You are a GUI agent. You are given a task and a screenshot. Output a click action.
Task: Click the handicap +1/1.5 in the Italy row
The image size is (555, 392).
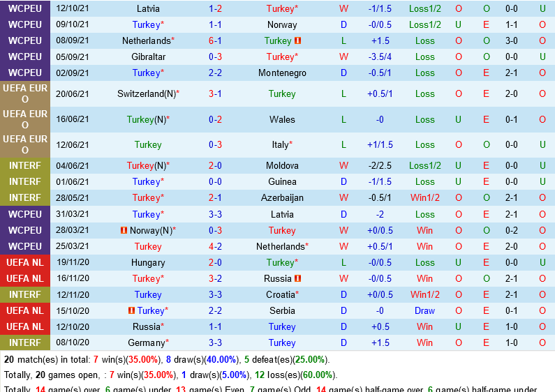pyautogui.click(x=380, y=144)
